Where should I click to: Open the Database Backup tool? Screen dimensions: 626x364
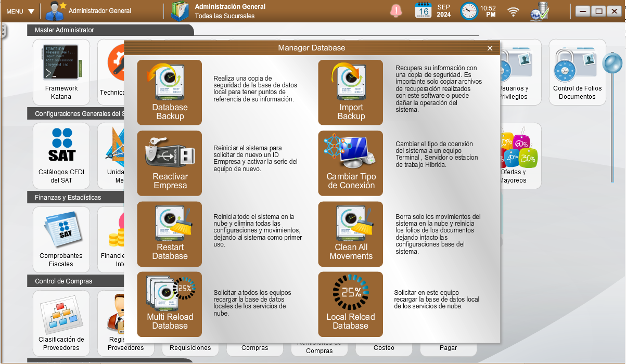point(169,92)
